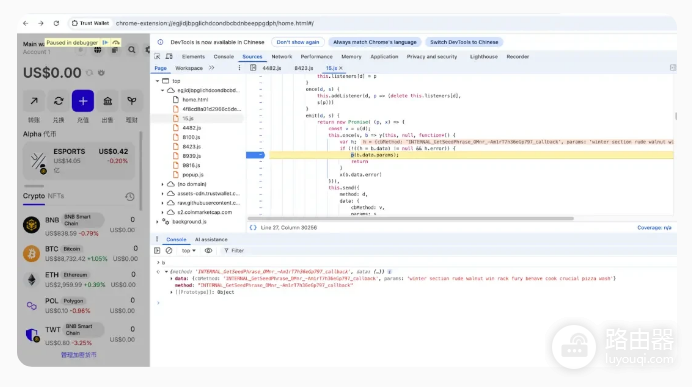Image resolution: width=692 pixels, height=387 pixels.
Task: Expand assets-cdn.trustwallet tree node
Action: [162, 194]
